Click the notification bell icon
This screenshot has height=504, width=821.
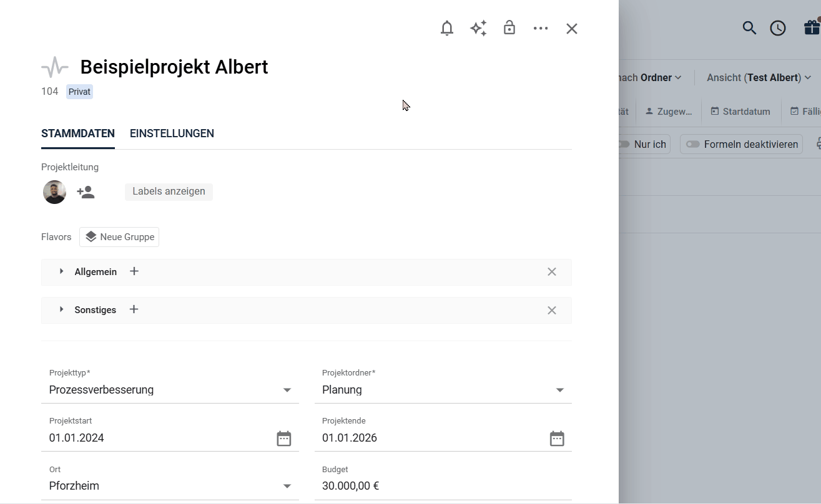coord(447,29)
